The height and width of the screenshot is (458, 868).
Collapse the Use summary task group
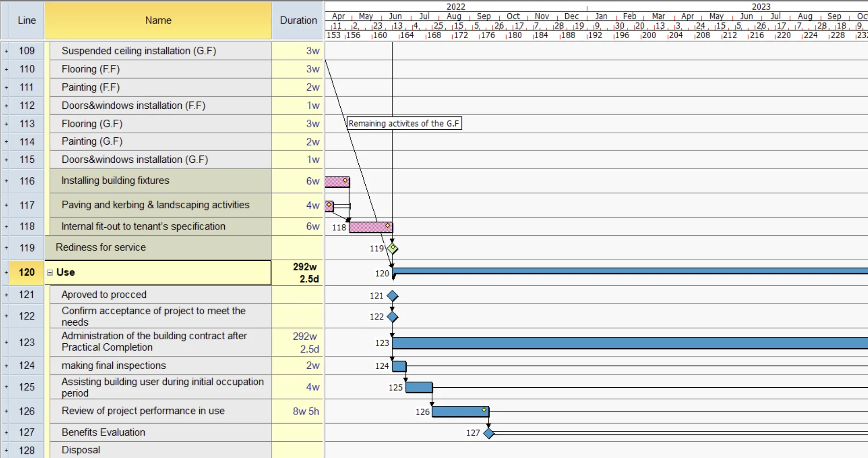click(x=50, y=273)
